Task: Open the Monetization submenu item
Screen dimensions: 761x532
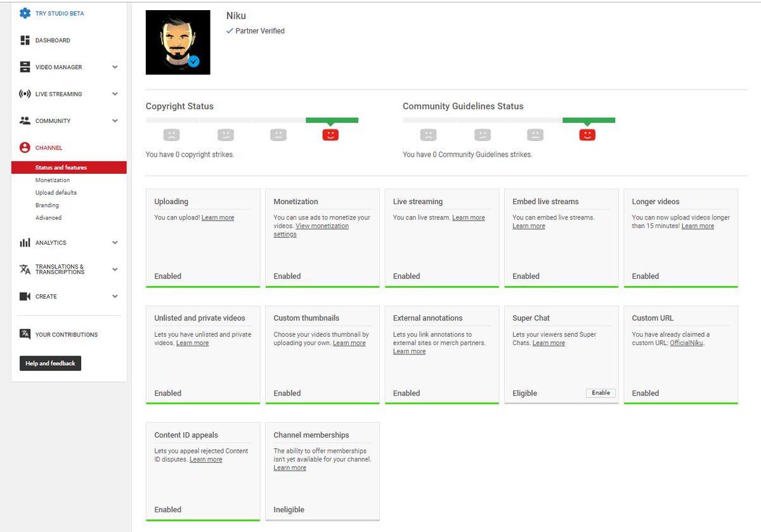Action: point(53,180)
